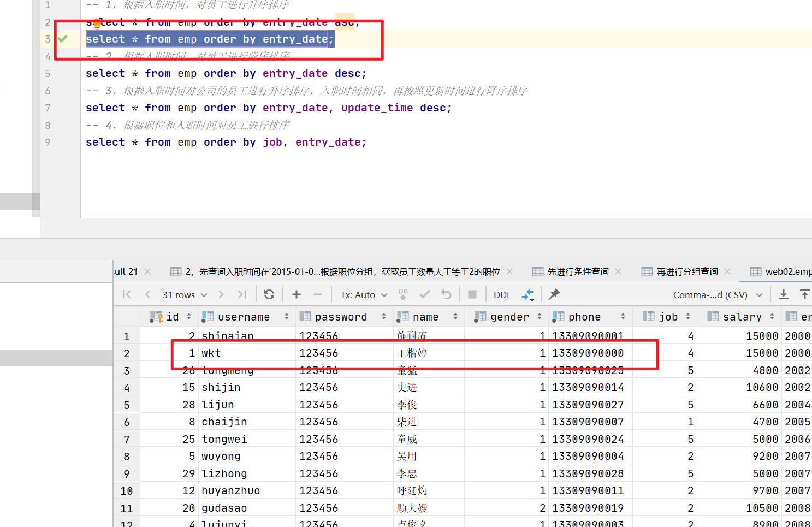This screenshot has width=812, height=527.
Task: Select row number 7 header
Action: pyautogui.click(x=127, y=440)
